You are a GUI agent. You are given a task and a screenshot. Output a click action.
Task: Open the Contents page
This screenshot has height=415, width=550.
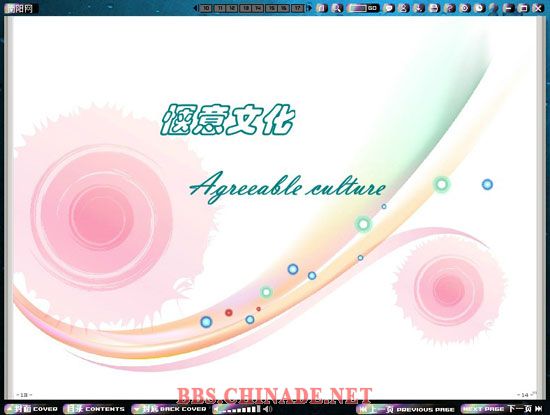94,409
